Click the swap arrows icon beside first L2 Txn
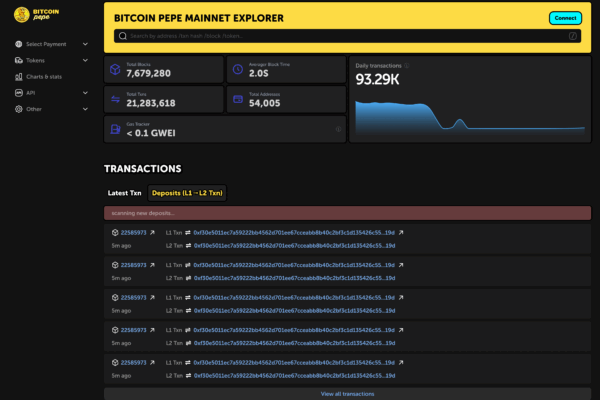 coord(188,246)
